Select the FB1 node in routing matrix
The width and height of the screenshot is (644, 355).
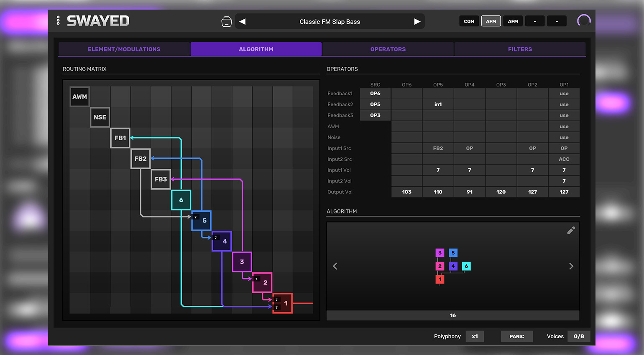pos(120,138)
